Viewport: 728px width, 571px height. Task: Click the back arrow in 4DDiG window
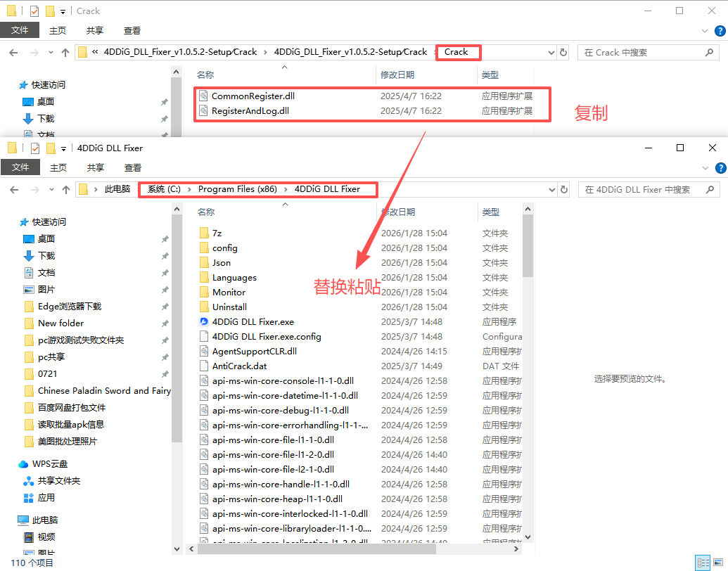14,188
